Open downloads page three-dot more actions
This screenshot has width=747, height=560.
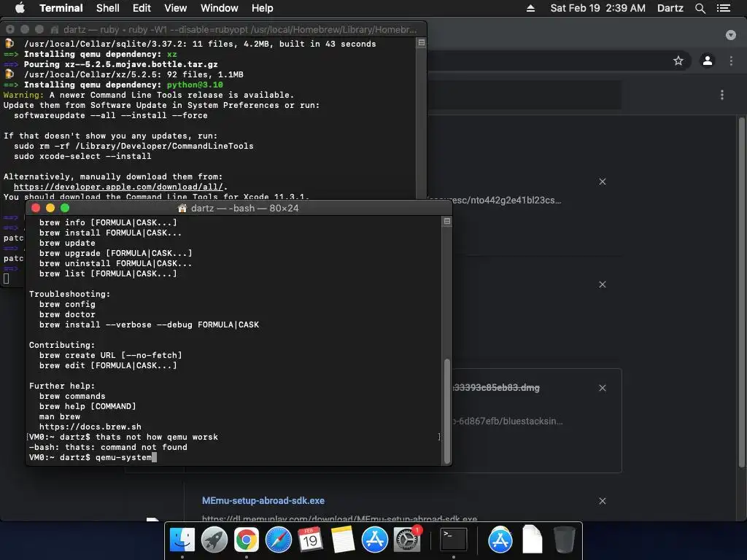(721, 95)
